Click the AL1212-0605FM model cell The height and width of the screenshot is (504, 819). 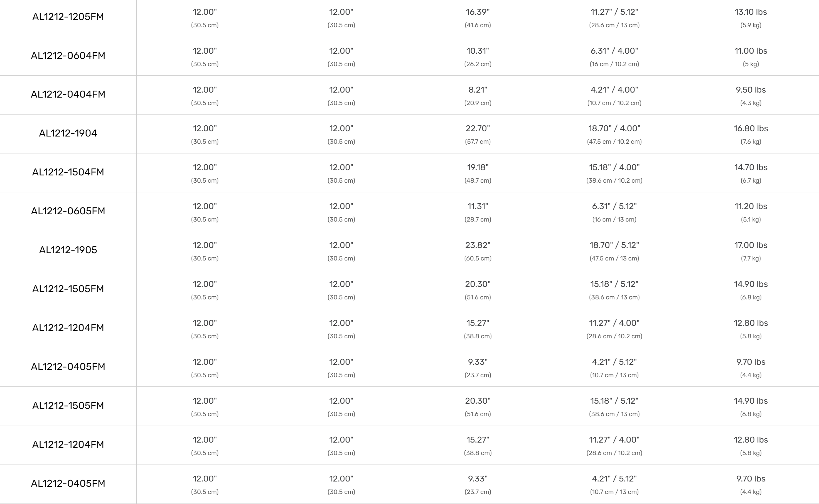coord(68,211)
